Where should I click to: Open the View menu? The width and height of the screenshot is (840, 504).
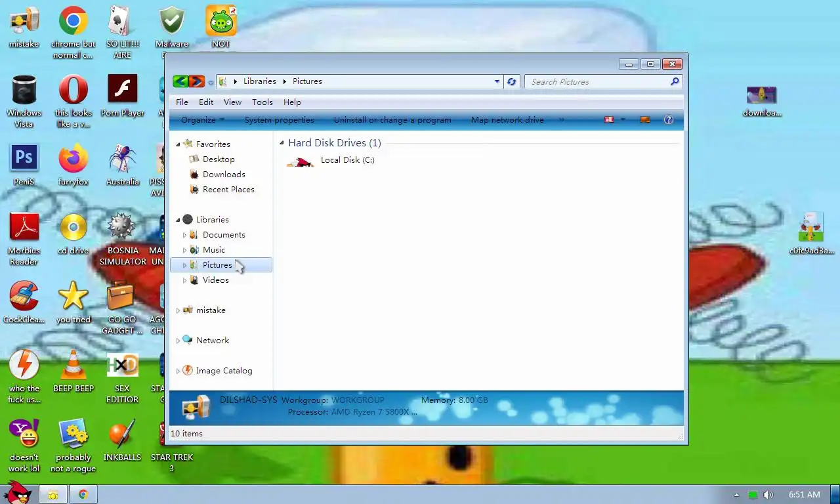[x=232, y=102]
